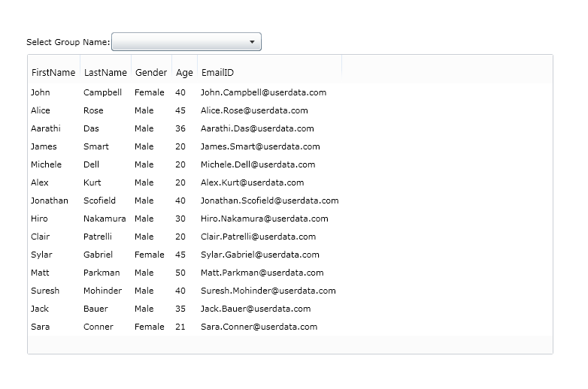Select the 'Hiro' first name cell

[39, 219]
